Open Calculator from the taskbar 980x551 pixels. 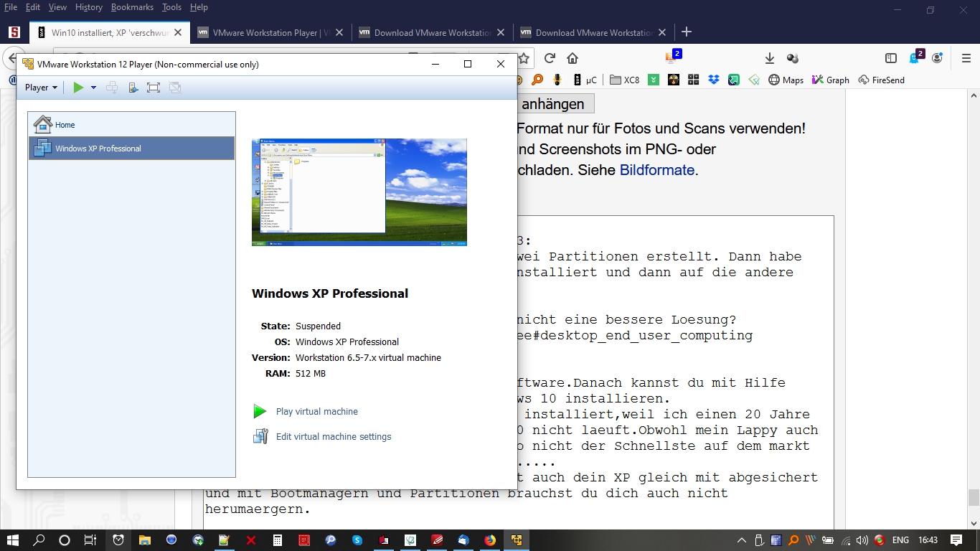(x=278, y=540)
